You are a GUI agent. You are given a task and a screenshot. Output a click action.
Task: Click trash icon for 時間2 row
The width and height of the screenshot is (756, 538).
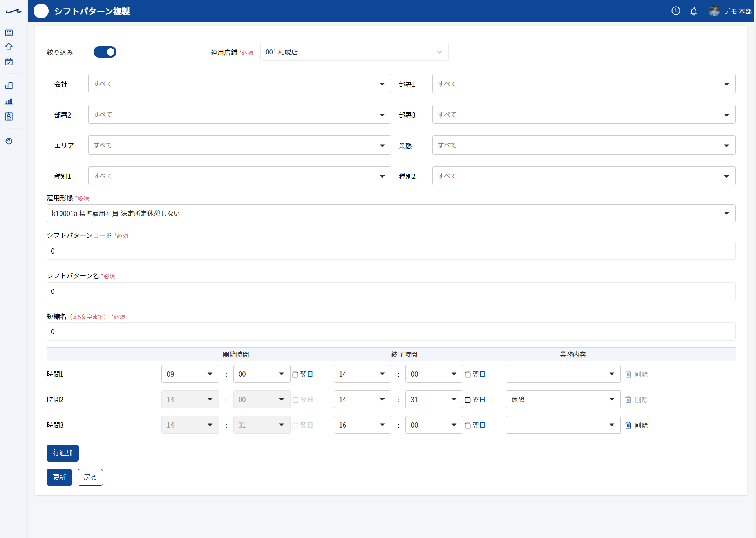[628, 400]
